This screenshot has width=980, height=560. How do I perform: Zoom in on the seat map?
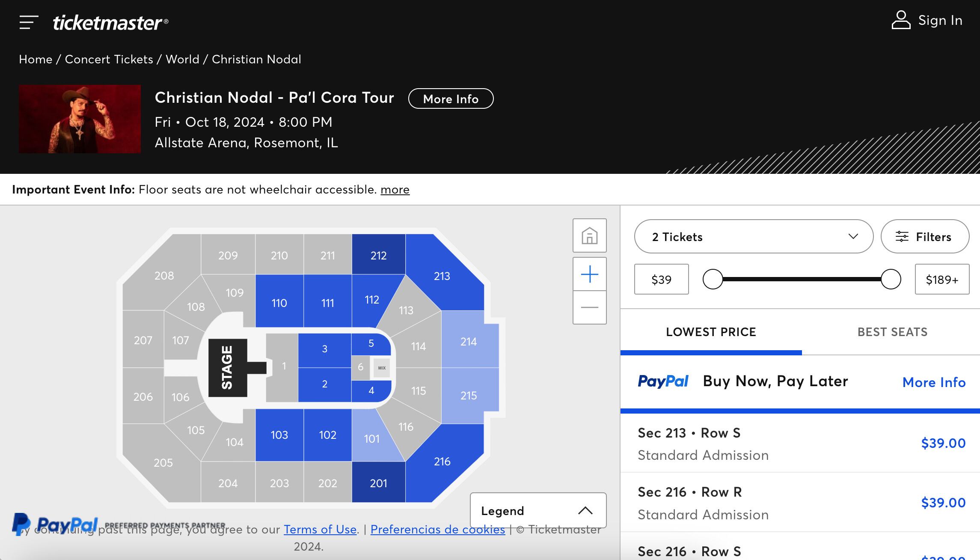point(589,274)
